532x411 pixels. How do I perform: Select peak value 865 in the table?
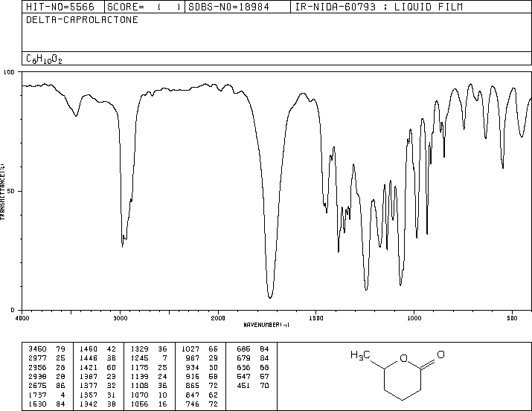point(193,386)
